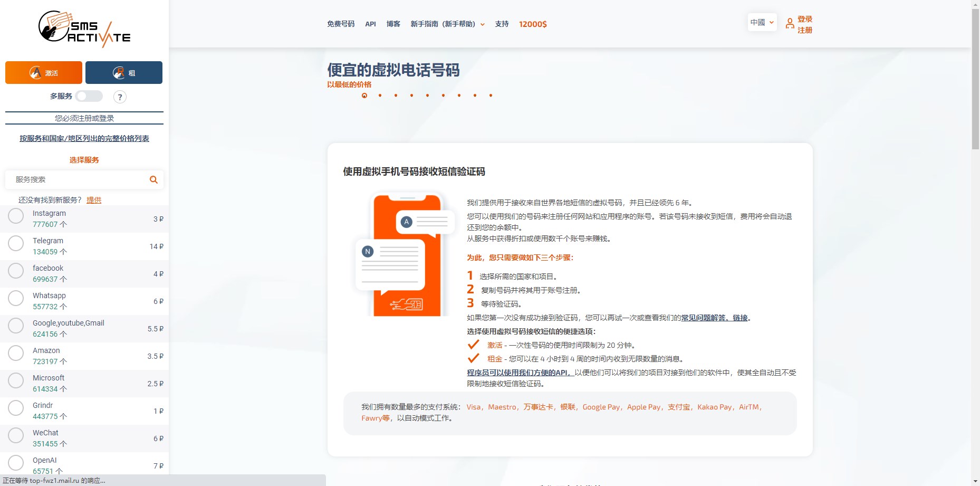This screenshot has width=980, height=486.
Task: Click the search magnifier icon
Action: click(153, 180)
